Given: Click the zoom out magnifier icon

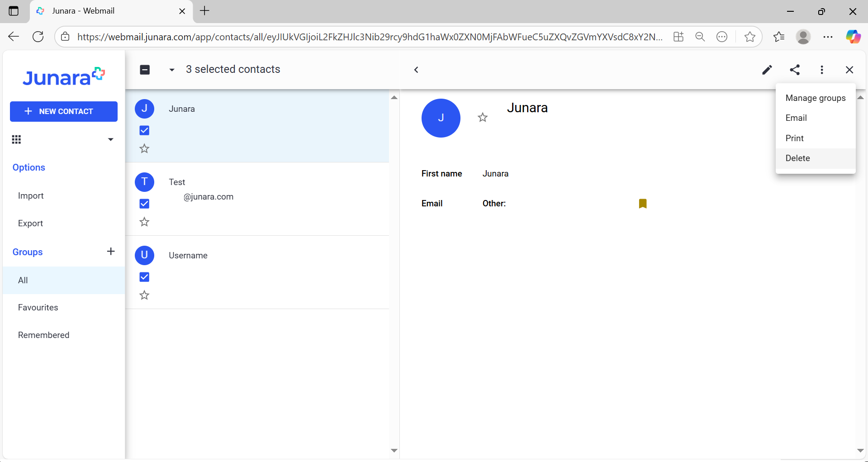Looking at the screenshot, I should (x=700, y=37).
